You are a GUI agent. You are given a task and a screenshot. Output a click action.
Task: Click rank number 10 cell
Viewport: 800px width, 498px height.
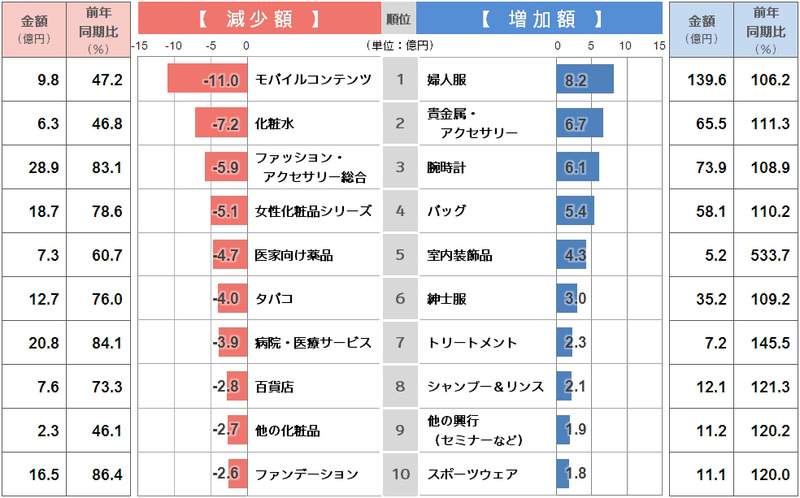pos(399,473)
